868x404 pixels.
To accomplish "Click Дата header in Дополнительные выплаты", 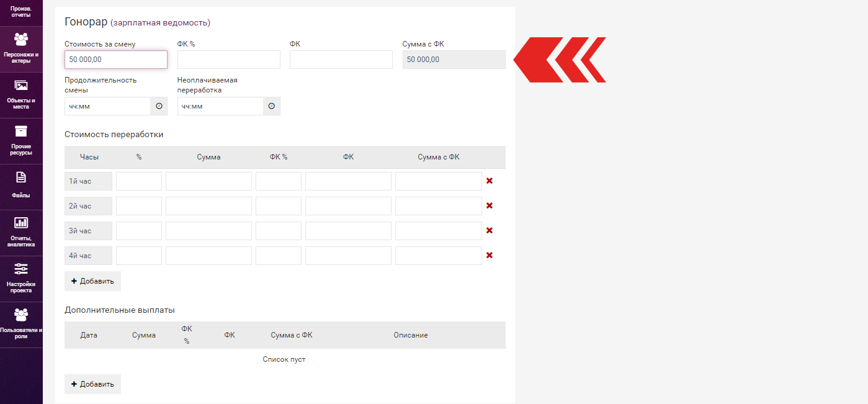I will click(89, 335).
